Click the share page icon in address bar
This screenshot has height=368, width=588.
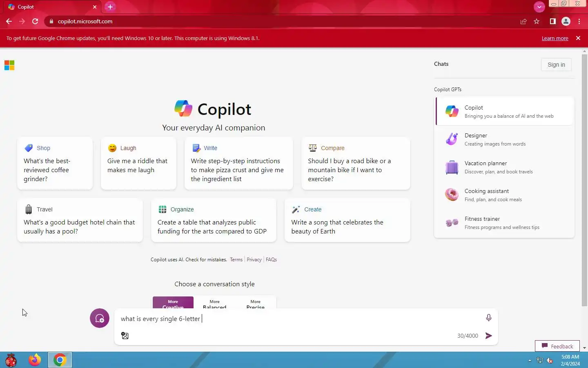point(523,21)
